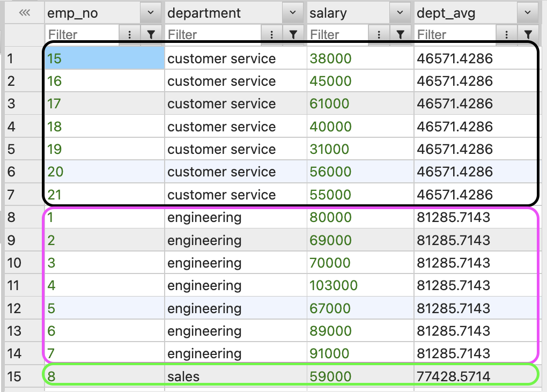The image size is (547, 392).
Task: Select engineering cell in row 8
Action: pos(235,217)
